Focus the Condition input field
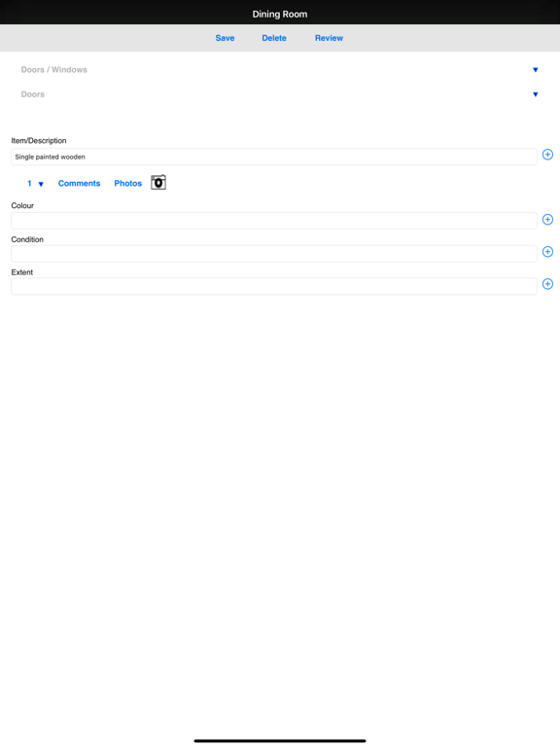The width and height of the screenshot is (560, 747). (x=274, y=254)
